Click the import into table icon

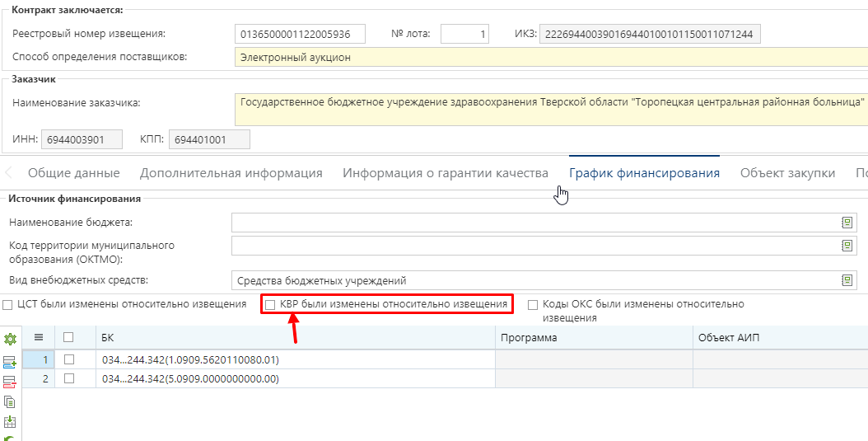(10, 422)
